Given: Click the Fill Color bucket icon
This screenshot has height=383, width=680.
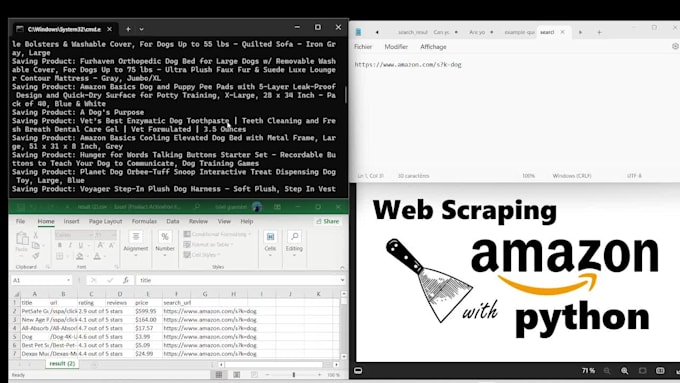Looking at the screenshot, I should click(x=80, y=256).
